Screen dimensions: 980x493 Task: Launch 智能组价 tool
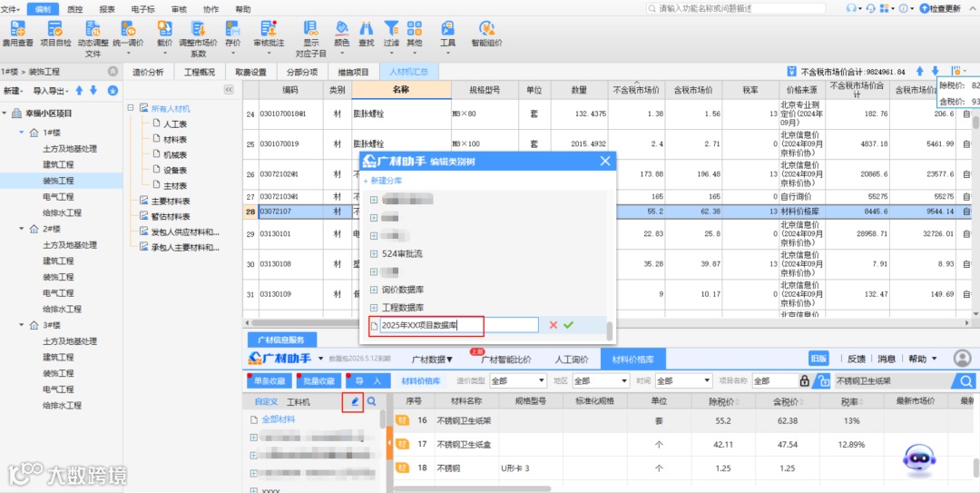coord(486,34)
